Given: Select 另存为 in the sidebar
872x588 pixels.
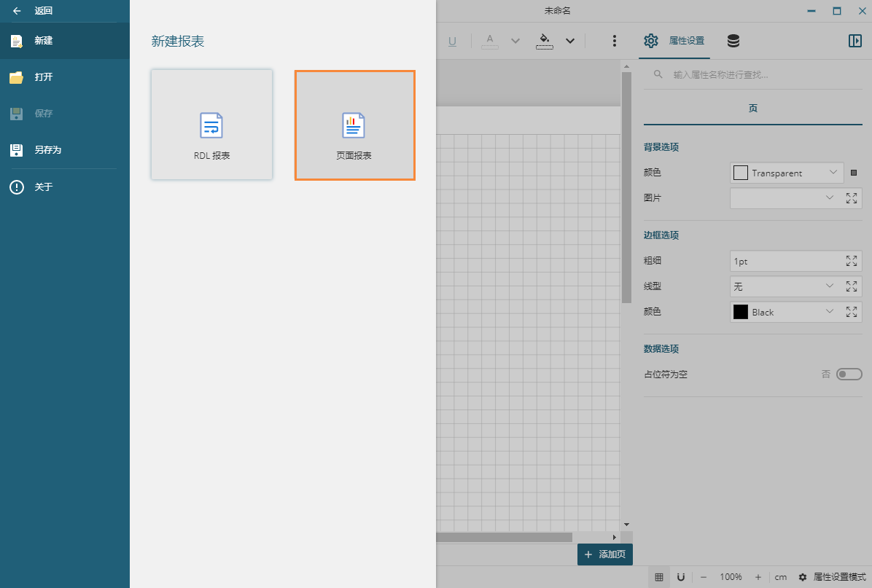Looking at the screenshot, I should tap(47, 150).
